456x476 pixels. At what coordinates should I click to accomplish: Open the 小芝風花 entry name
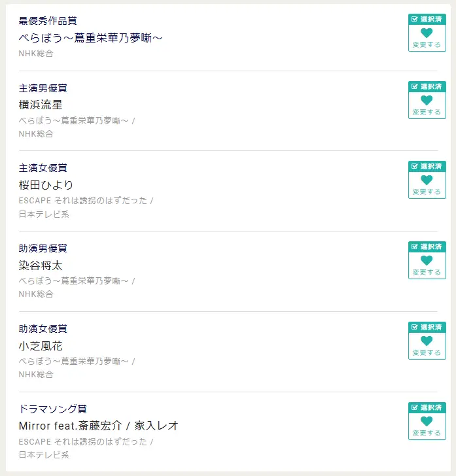coord(41,346)
